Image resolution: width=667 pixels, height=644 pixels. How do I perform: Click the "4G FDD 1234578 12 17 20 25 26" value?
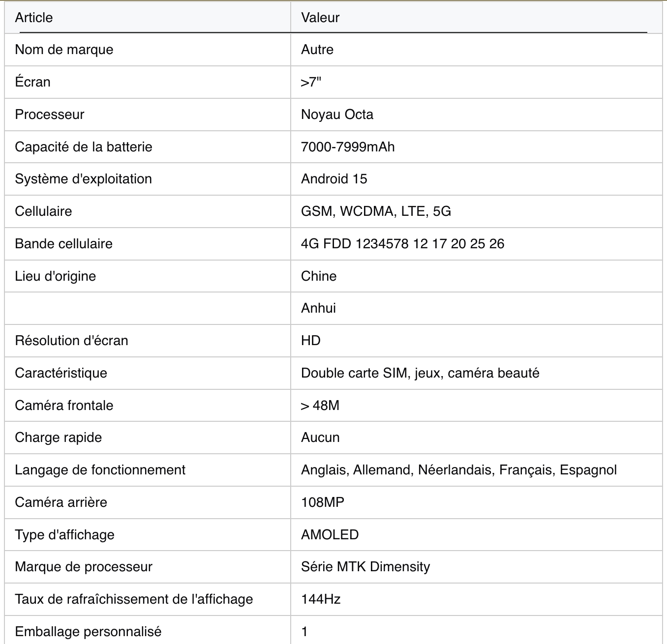pos(402,244)
